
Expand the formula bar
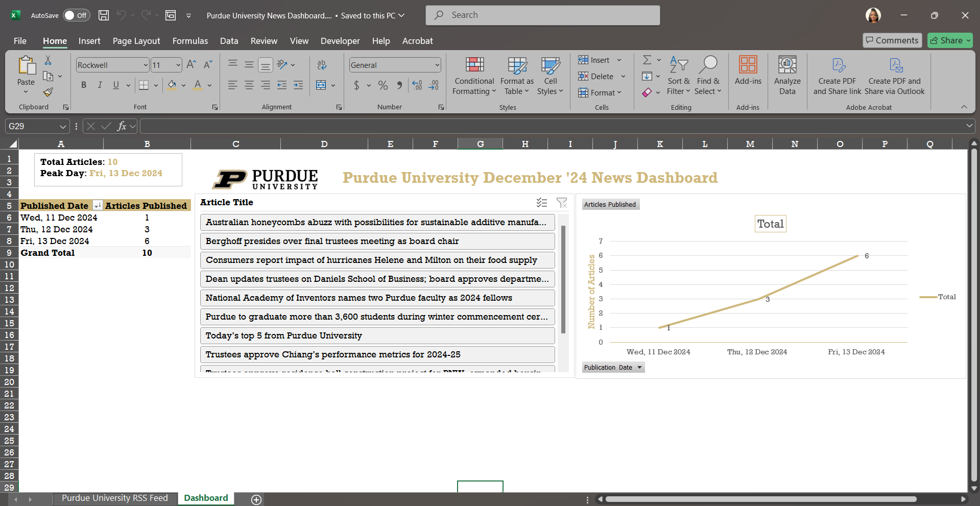coord(969,126)
